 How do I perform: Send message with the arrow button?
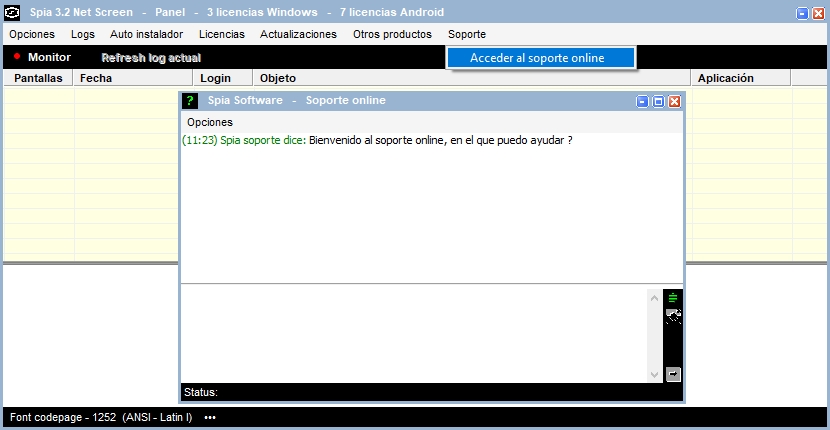pos(673,374)
